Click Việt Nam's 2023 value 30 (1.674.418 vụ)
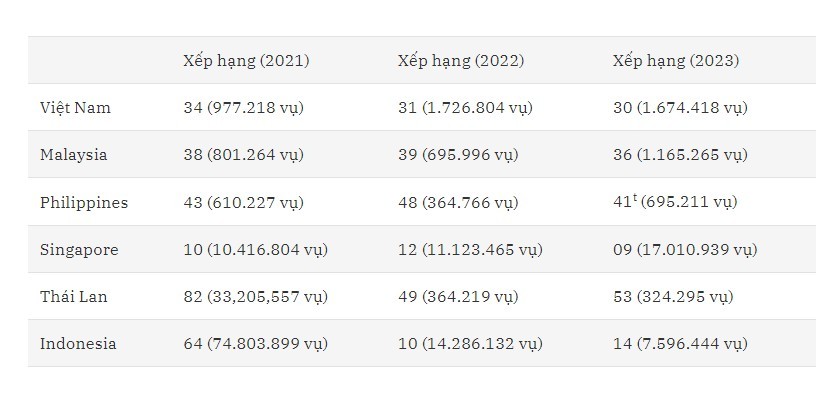 coord(680,108)
